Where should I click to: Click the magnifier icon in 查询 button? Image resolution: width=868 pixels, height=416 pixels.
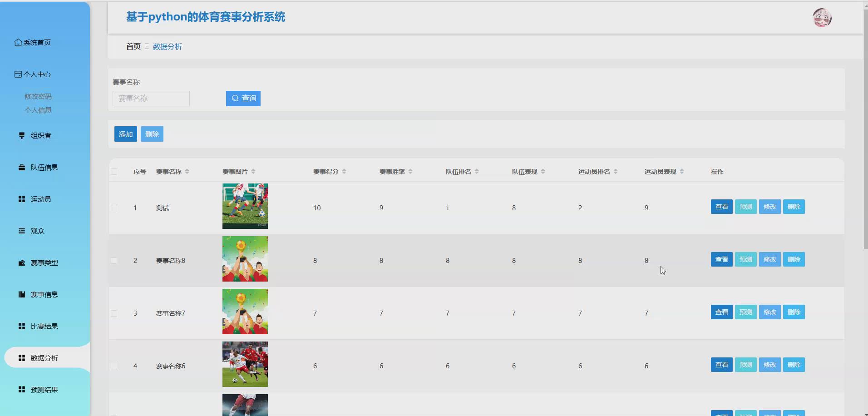(235, 98)
